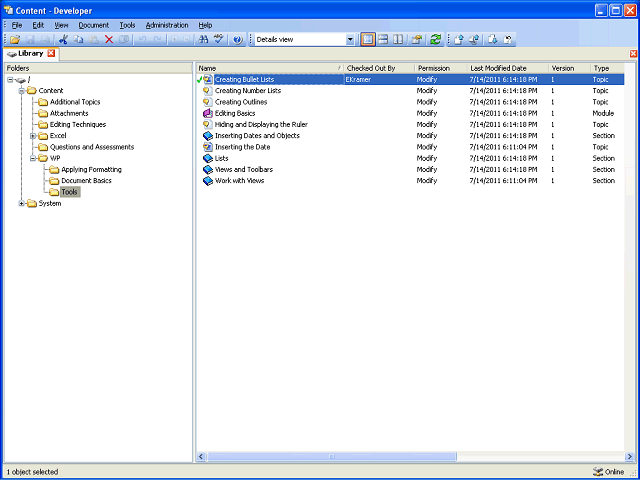Open the Tools menu
Image resolution: width=640 pixels, height=480 pixels.
coord(127,25)
